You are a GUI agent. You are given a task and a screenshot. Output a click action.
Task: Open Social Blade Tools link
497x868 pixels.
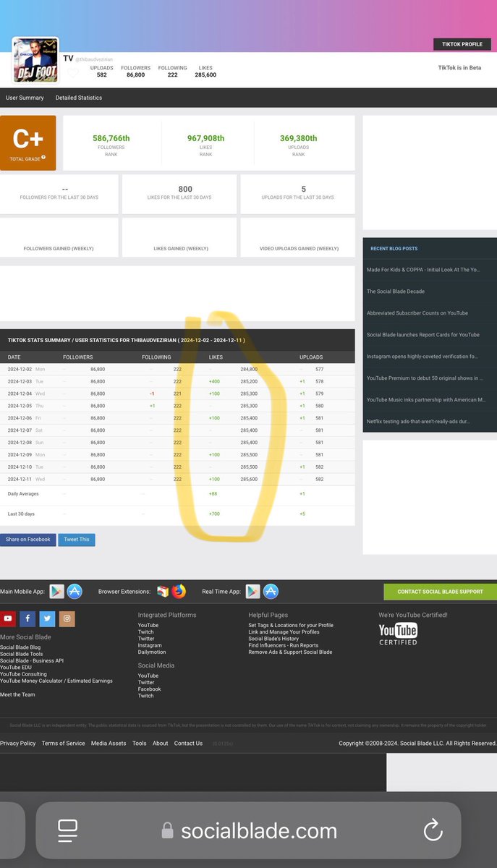click(x=22, y=654)
